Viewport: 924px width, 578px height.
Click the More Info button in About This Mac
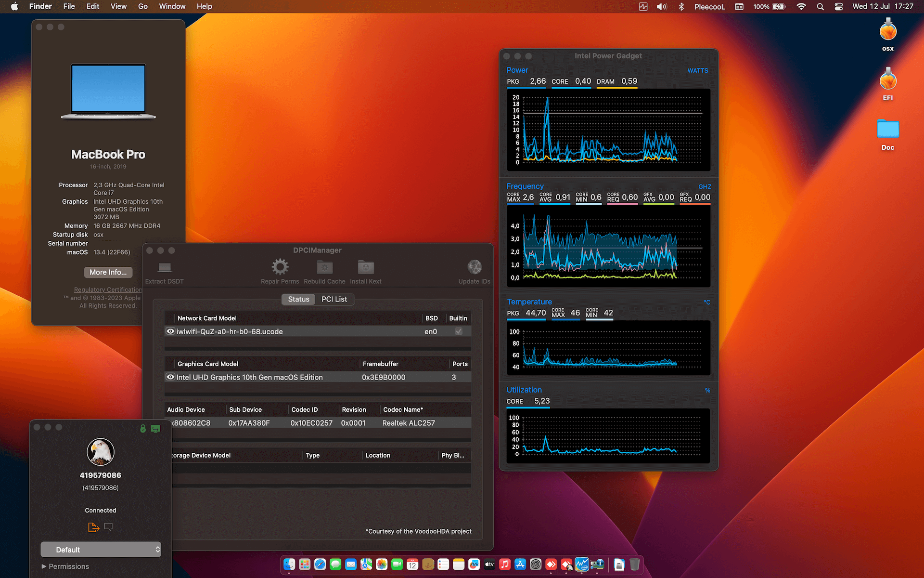pyautogui.click(x=108, y=272)
